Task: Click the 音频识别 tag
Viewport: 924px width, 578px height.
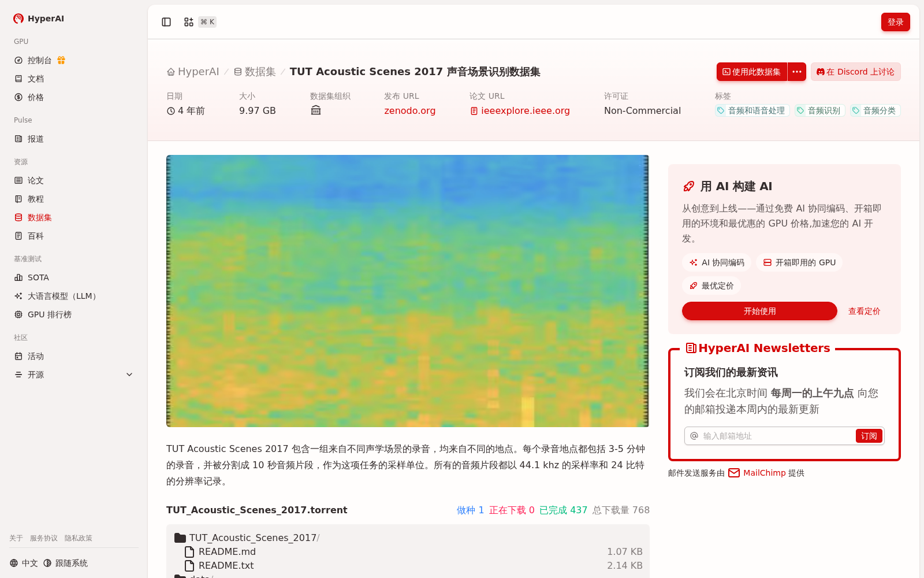Action: 819,110
